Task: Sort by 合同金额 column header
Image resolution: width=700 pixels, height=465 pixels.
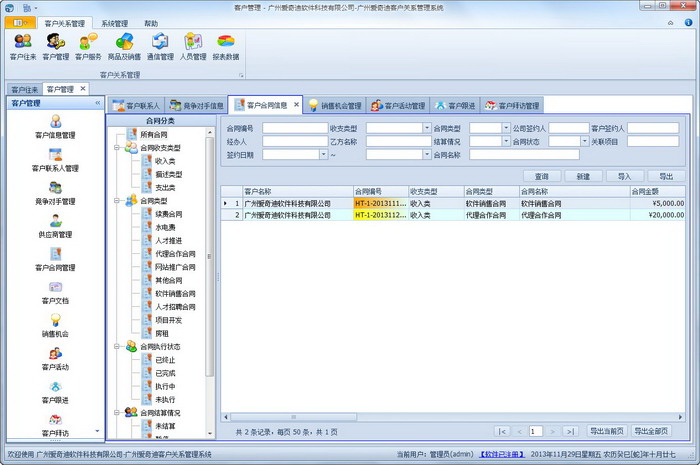Action: click(657, 191)
